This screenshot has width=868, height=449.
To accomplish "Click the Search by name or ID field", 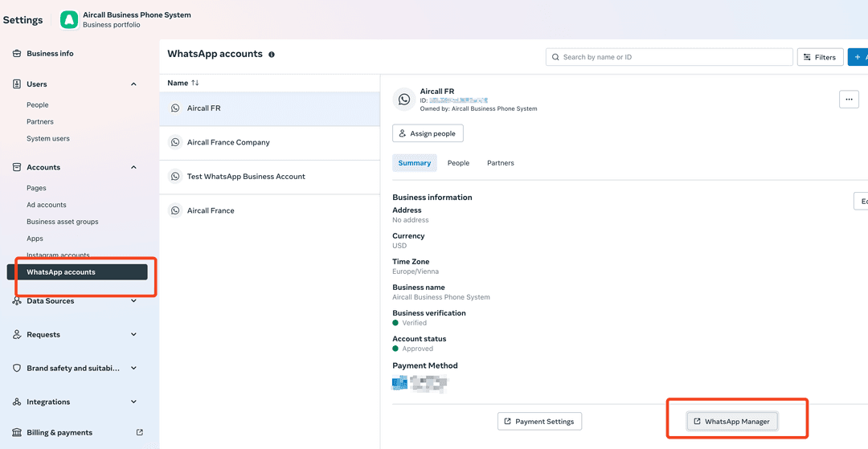I will pyautogui.click(x=669, y=57).
